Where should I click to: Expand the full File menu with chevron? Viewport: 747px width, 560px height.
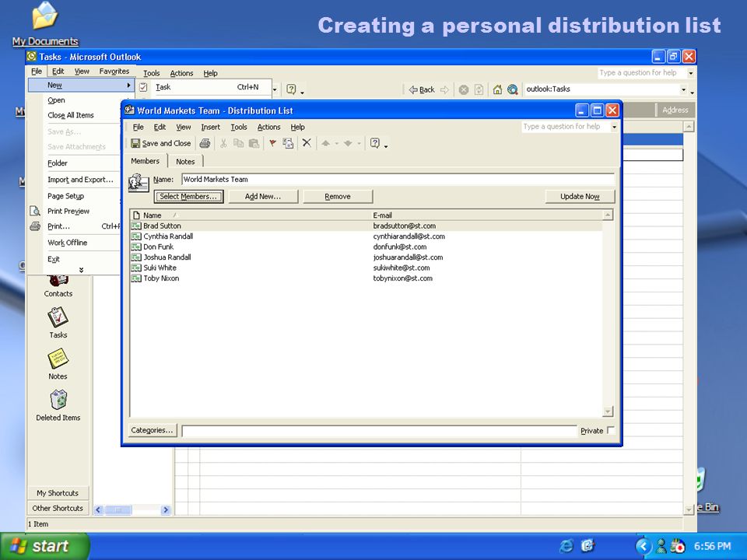click(x=81, y=270)
